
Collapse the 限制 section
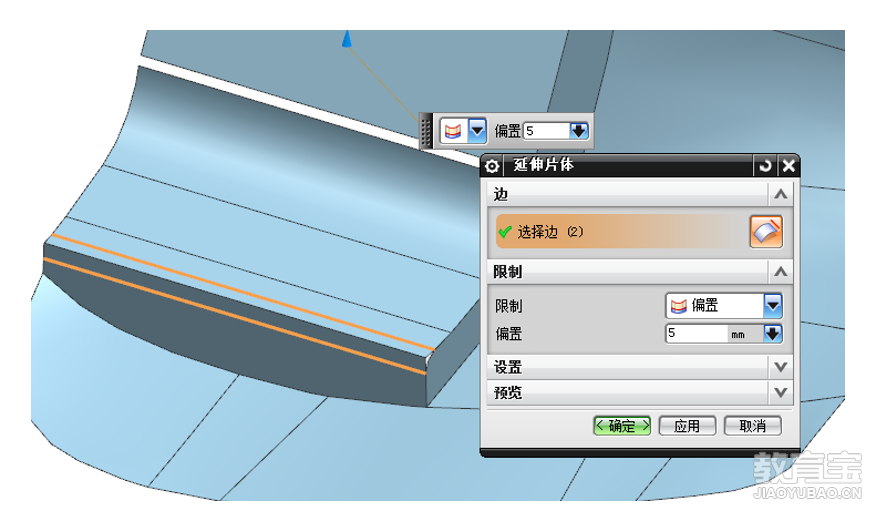(781, 272)
